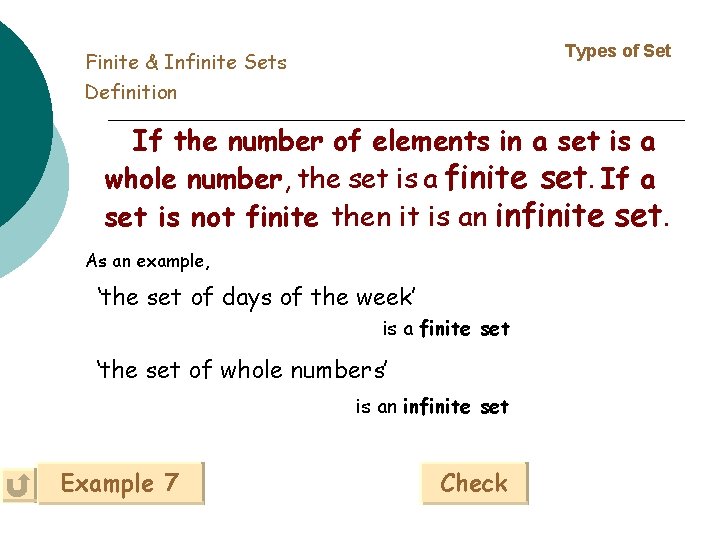Image resolution: width=720 pixels, height=540 pixels.
Task: Click the 'Definition' subheading
Action: pos(131,92)
